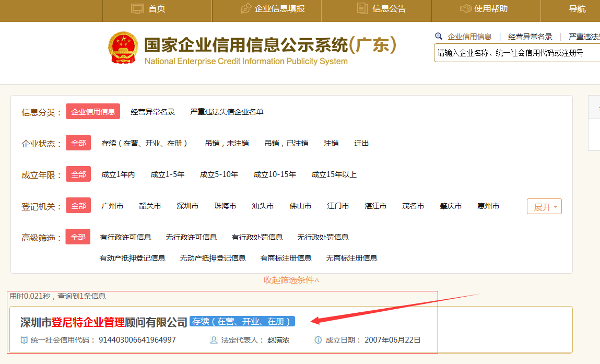Filter by 吊销，已注销 status
This screenshot has width=600, height=364.
pos(286,143)
